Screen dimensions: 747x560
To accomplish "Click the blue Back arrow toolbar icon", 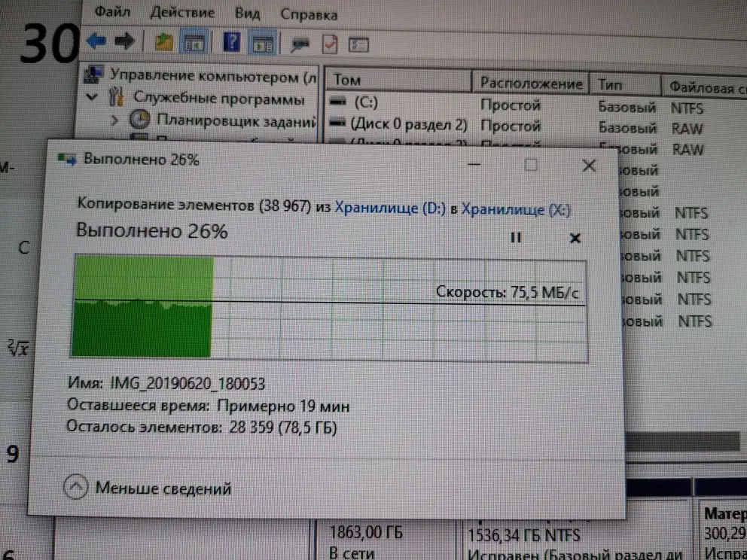I will pos(97,42).
